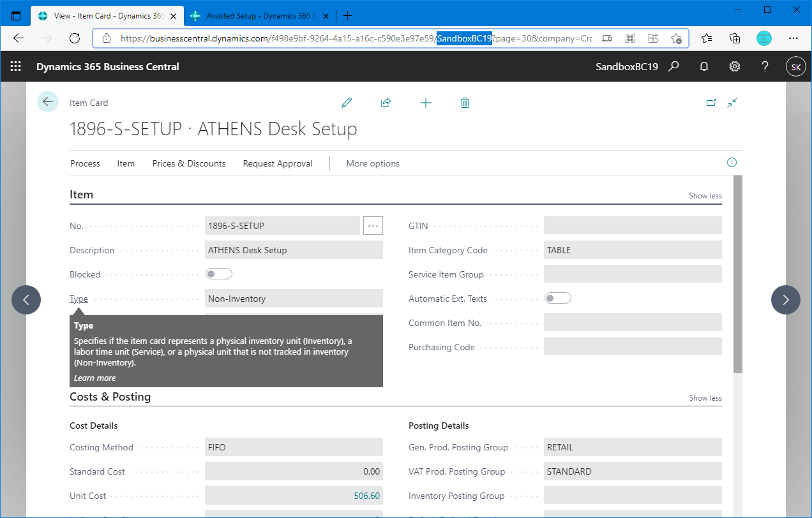Open Business Central help question mark
Screen dimensions: 812x518
coord(765,66)
